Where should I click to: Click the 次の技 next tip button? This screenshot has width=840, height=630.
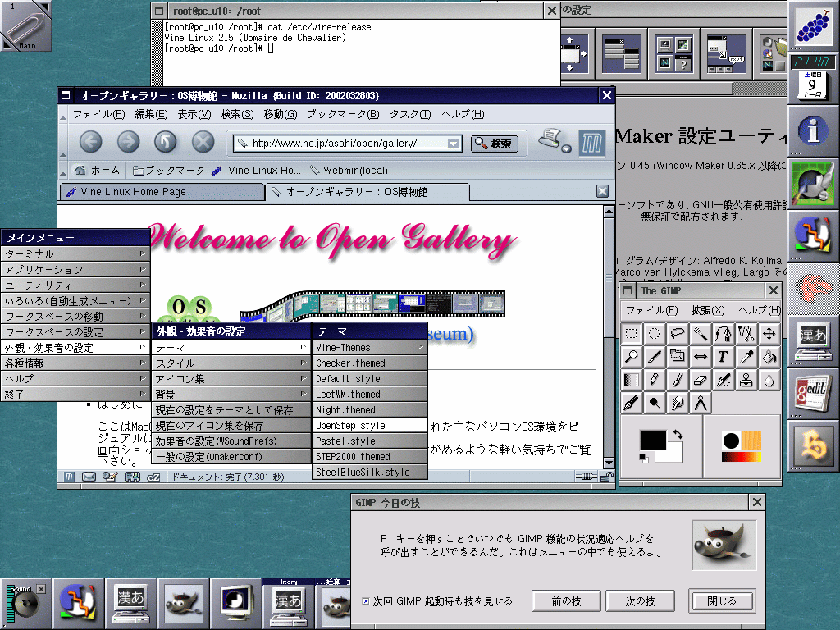[640, 601]
